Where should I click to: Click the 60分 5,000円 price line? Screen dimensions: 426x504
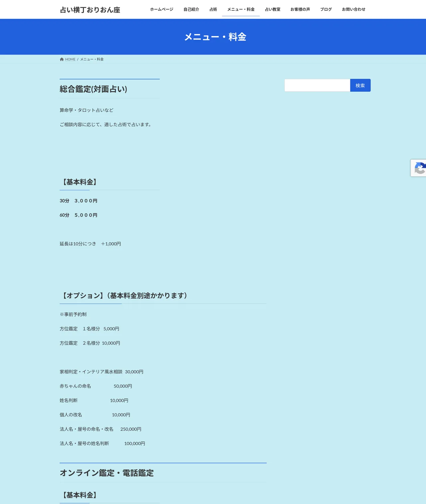tap(79, 215)
